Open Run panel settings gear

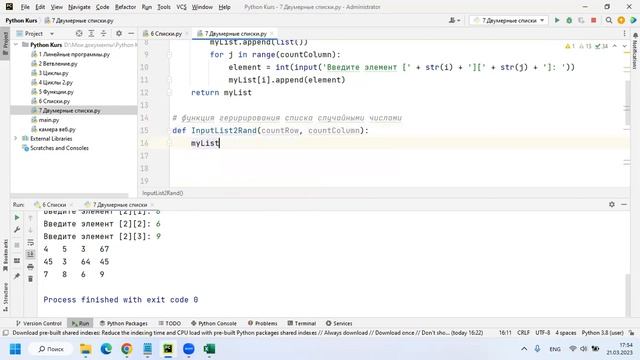(611, 204)
